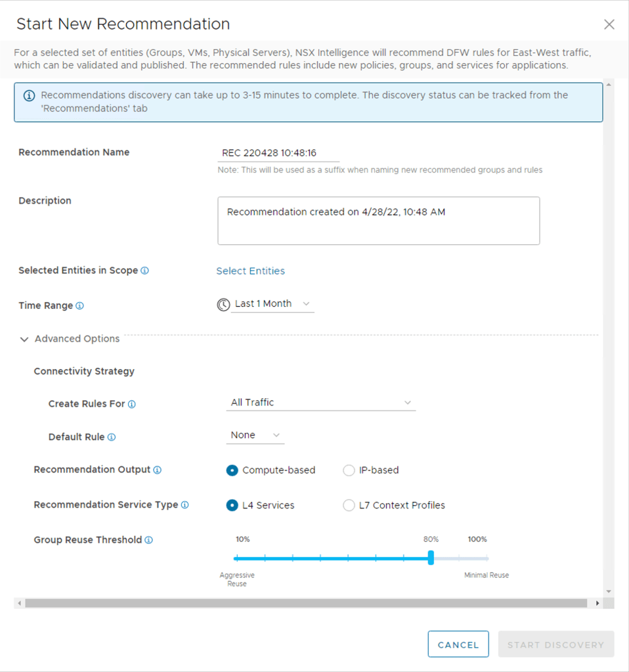Select the Compute-based output option

pyautogui.click(x=232, y=470)
